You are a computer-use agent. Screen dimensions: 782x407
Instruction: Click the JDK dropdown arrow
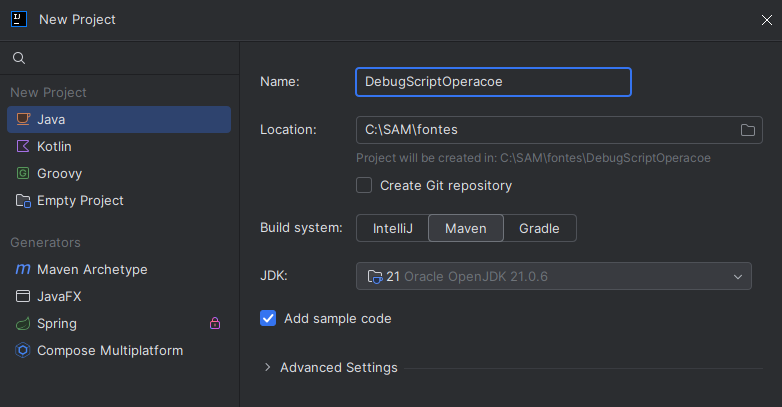(x=738, y=277)
